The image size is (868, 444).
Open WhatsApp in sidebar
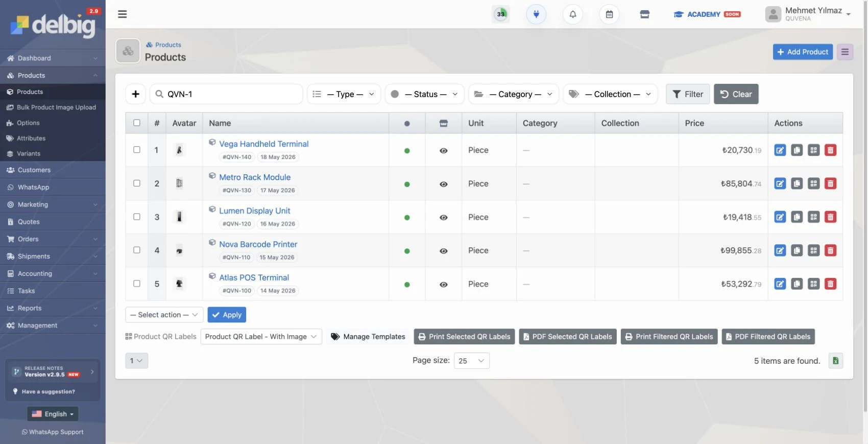click(x=53, y=188)
